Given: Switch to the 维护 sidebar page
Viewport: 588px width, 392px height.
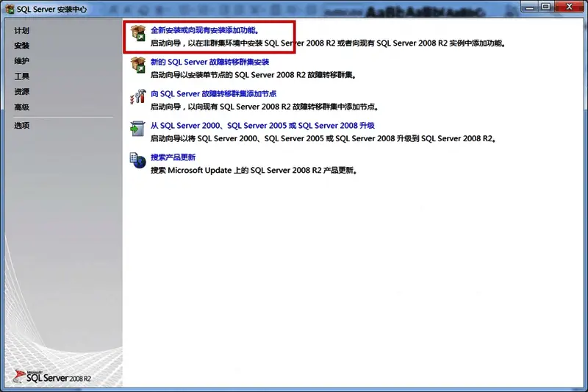Looking at the screenshot, I should (22, 61).
